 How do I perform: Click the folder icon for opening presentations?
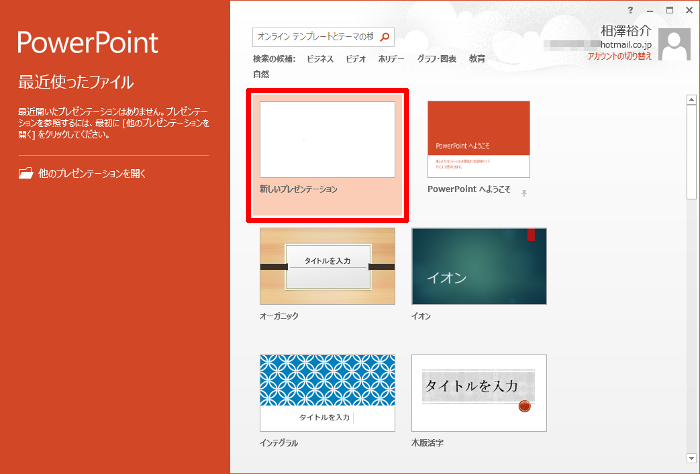[x=26, y=173]
